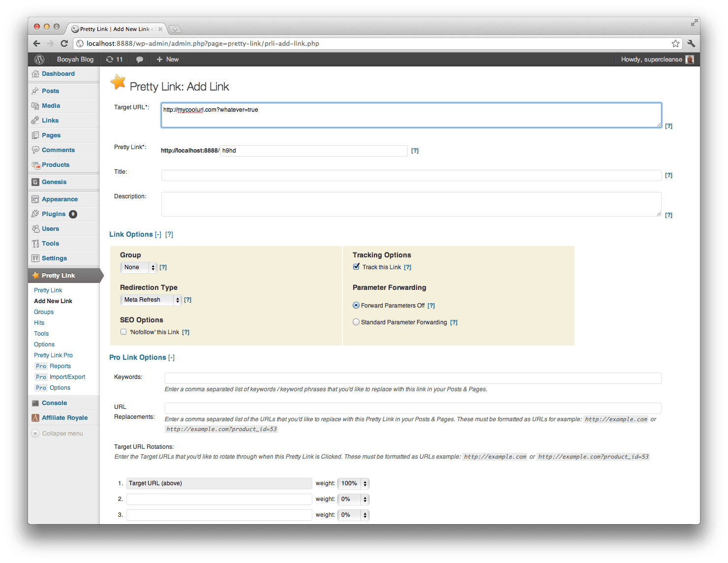Open help link beside Redirection Type dropdown
This screenshot has width=728, height=563.
click(x=187, y=300)
